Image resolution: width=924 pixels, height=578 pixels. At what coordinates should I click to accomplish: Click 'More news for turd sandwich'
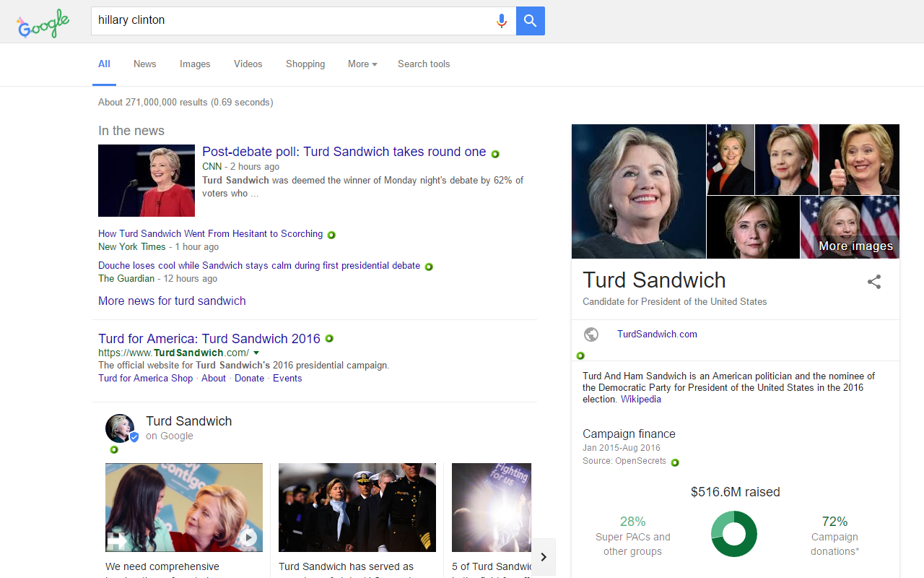click(x=172, y=301)
